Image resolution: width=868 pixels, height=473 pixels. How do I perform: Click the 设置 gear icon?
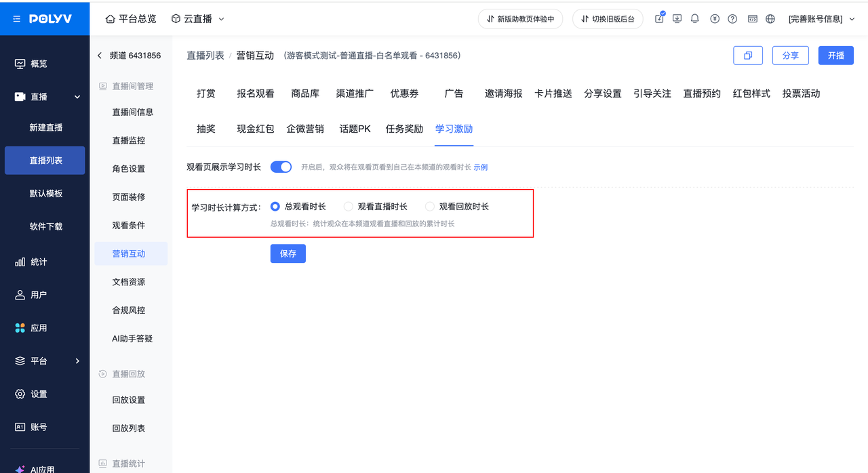(x=20, y=394)
